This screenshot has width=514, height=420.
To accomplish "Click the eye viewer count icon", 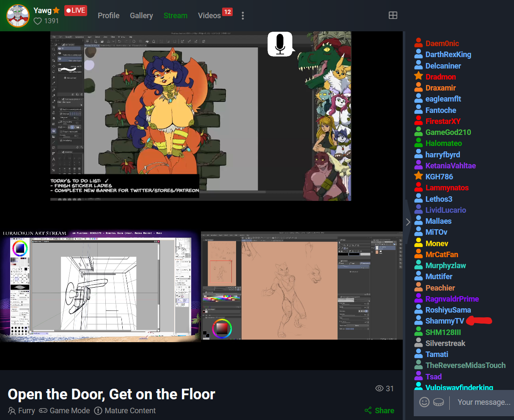I will 379,388.
